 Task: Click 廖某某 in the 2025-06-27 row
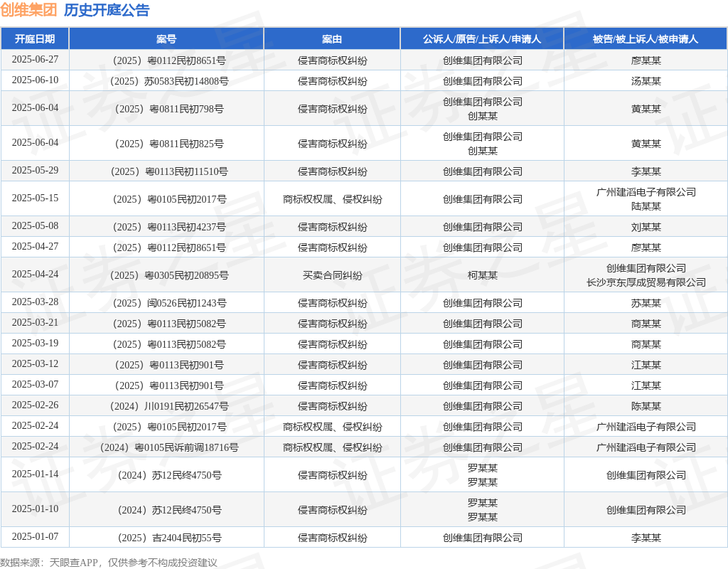click(x=646, y=60)
